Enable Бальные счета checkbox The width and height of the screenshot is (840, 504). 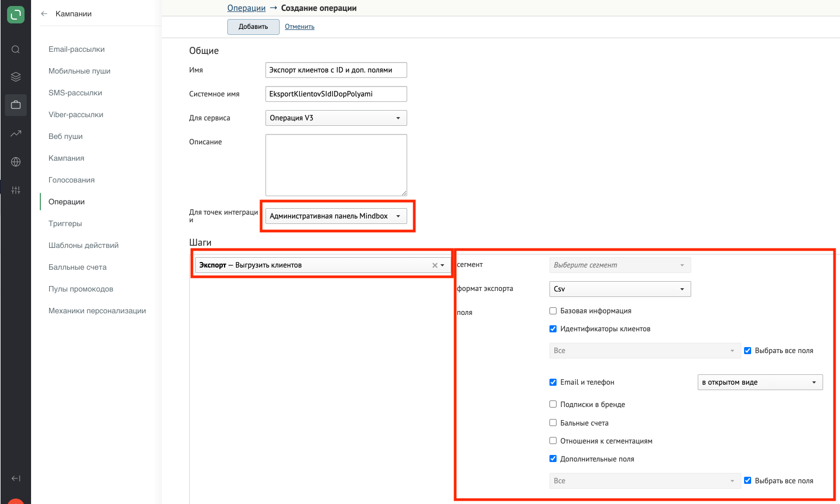pyautogui.click(x=553, y=423)
